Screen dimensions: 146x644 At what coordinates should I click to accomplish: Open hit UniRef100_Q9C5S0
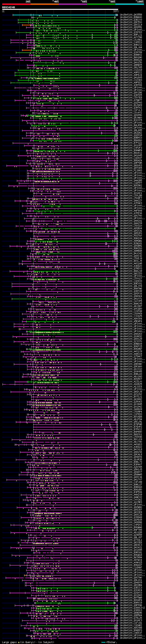tap(131, 22)
